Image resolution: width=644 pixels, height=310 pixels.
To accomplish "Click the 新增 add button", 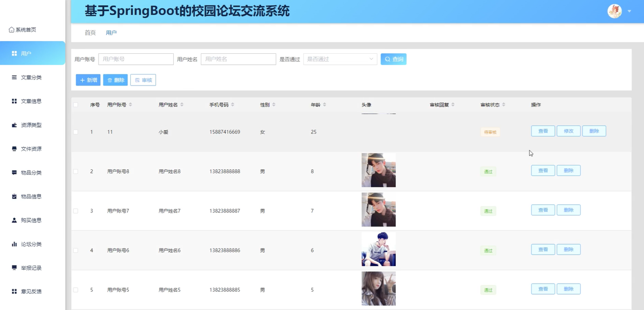I will pyautogui.click(x=88, y=80).
